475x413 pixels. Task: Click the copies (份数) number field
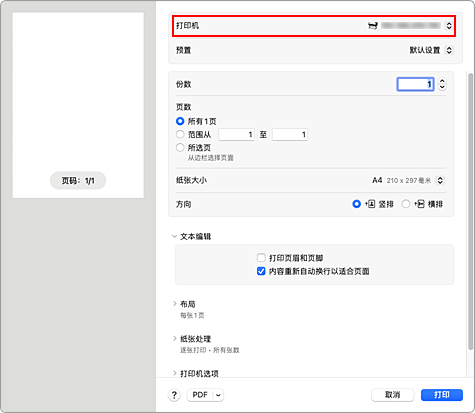[415, 84]
